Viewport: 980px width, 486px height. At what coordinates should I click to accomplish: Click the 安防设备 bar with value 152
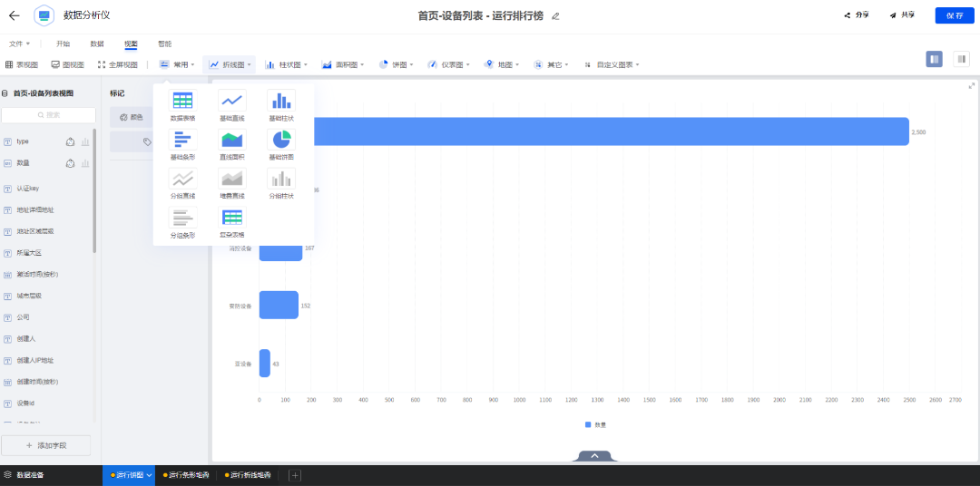pos(279,306)
